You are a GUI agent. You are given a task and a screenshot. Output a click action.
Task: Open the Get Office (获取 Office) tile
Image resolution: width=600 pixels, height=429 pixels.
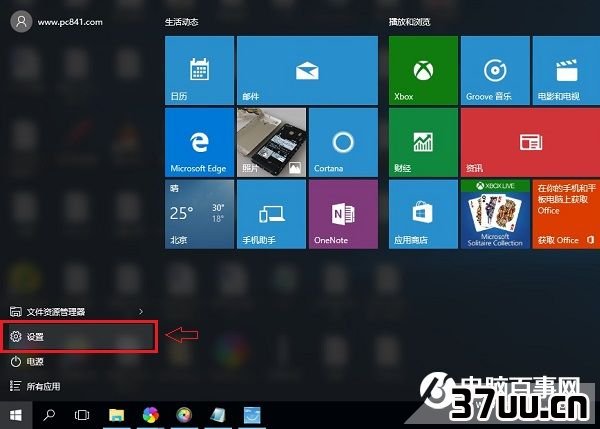tap(566, 214)
